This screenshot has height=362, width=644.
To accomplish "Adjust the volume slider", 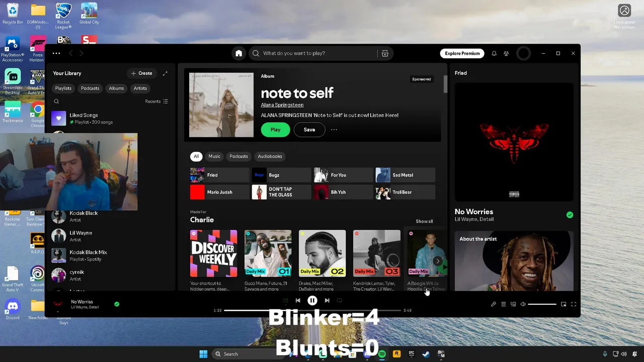I will [x=542, y=304].
